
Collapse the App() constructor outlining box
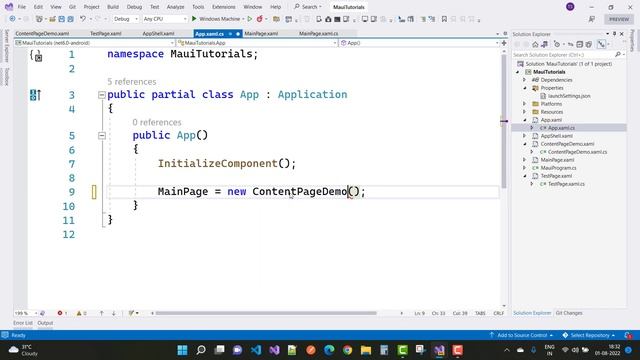pyautogui.click(x=102, y=136)
